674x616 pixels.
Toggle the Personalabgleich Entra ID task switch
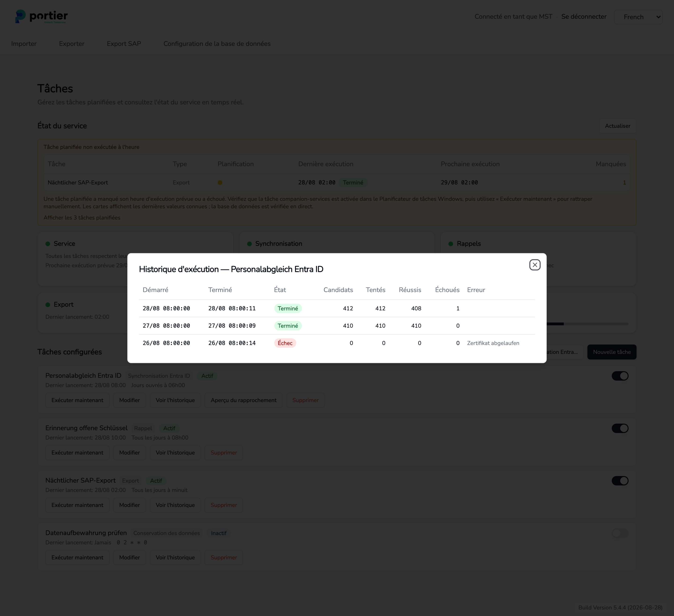[x=620, y=376]
